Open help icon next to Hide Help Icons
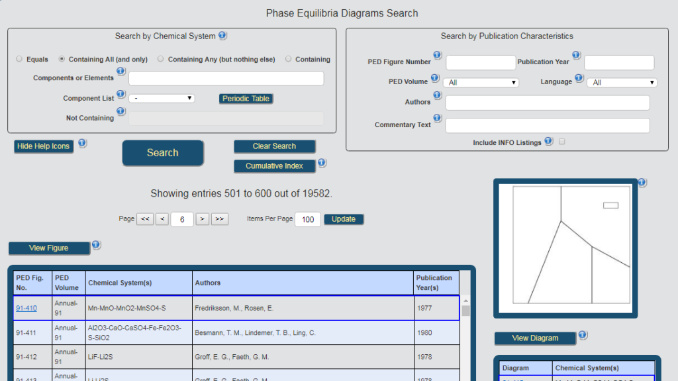 pos(82,143)
